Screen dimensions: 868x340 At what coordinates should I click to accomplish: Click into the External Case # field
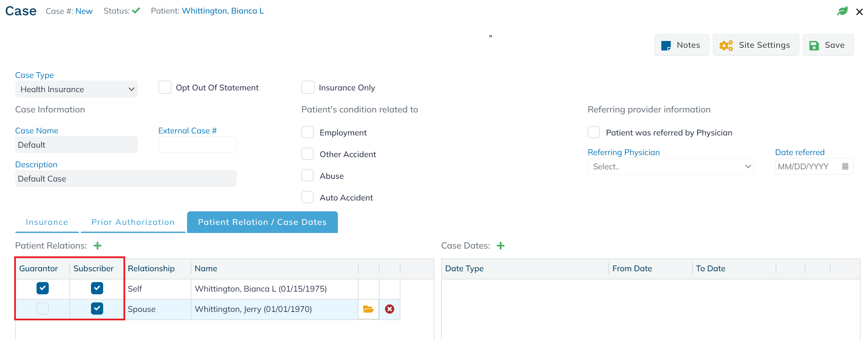pyautogui.click(x=198, y=145)
